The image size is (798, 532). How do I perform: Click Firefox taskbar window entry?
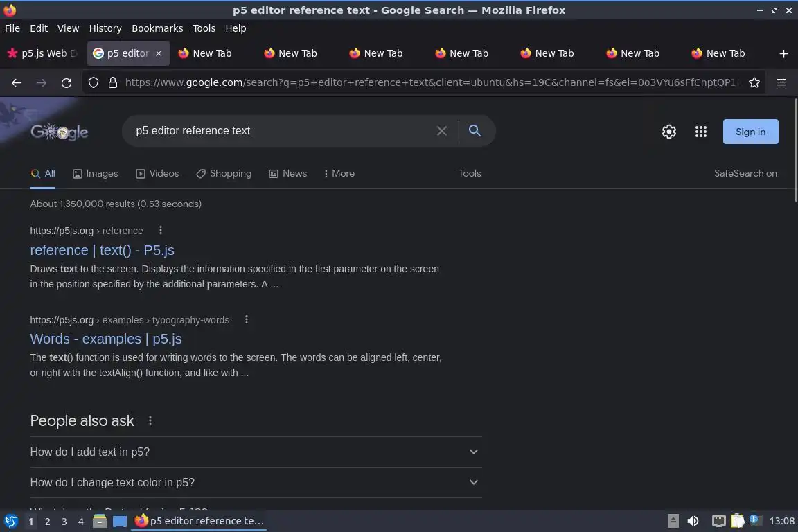click(199, 522)
